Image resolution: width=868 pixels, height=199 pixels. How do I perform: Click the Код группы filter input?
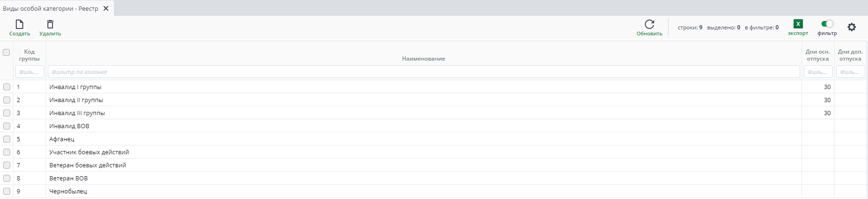30,72
